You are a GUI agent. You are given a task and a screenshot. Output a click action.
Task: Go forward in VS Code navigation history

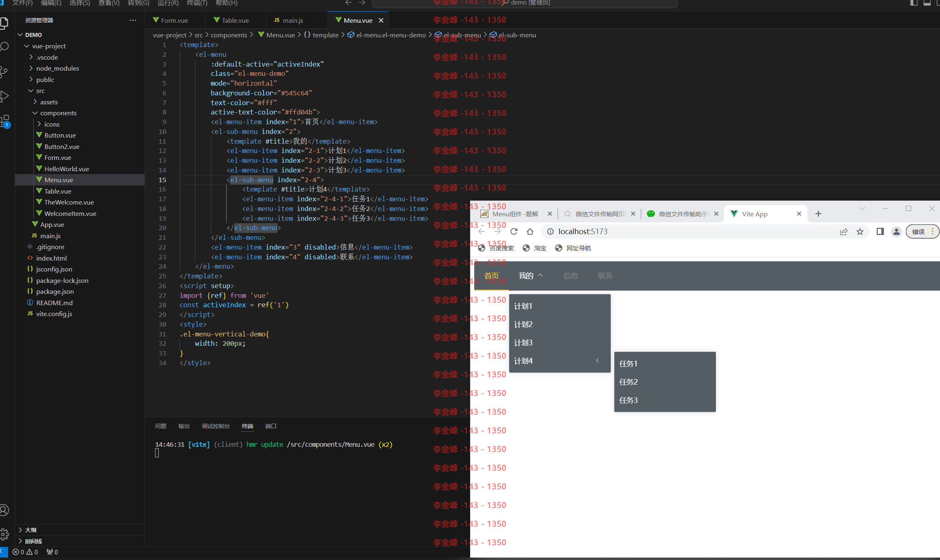tap(362, 3)
